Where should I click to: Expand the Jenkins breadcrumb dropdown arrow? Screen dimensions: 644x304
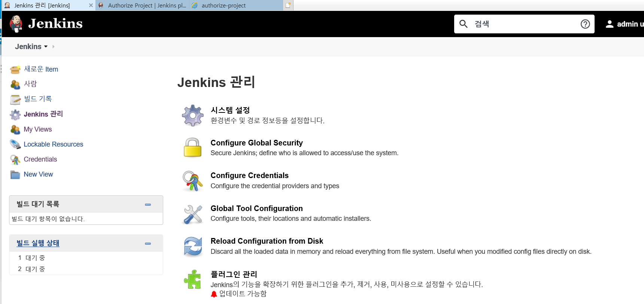tap(46, 46)
